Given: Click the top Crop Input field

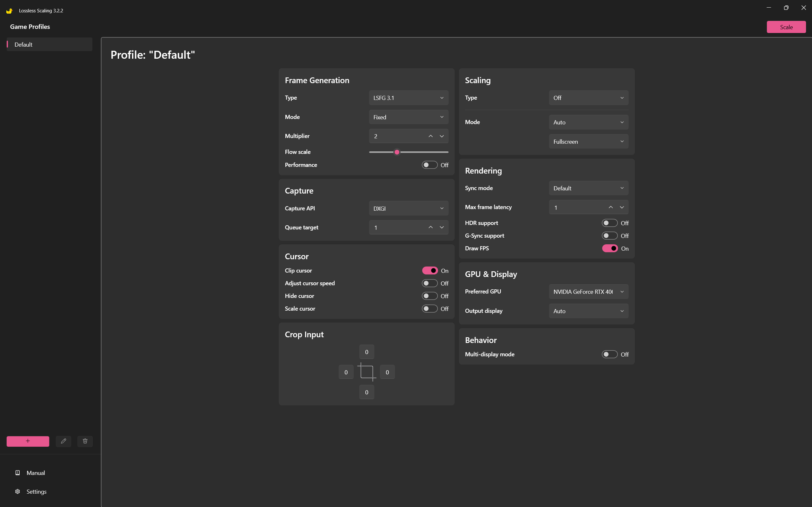Looking at the screenshot, I should tap(366, 352).
